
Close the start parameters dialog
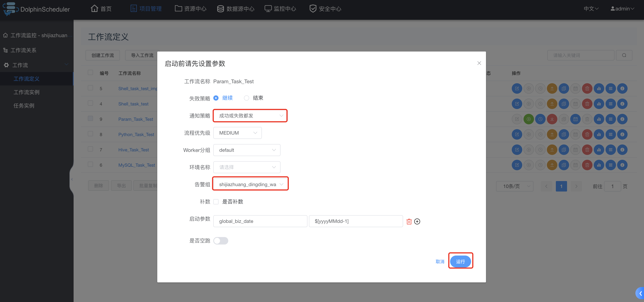pos(479,63)
